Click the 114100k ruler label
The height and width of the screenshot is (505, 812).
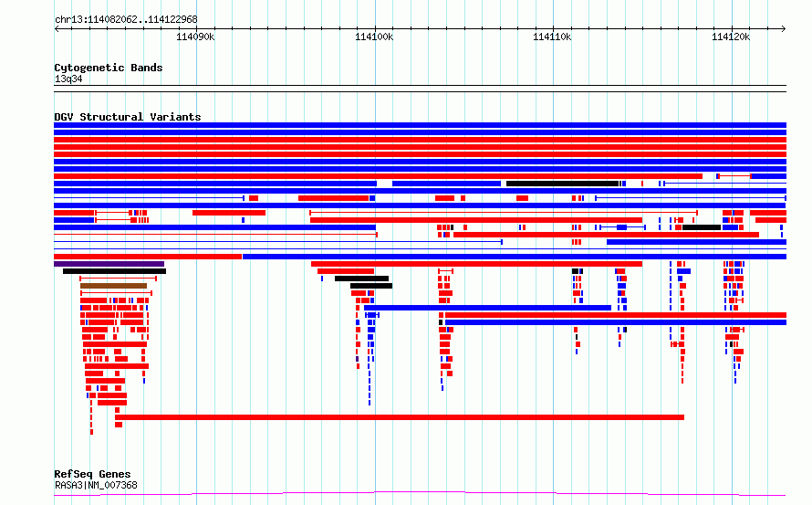(374, 37)
